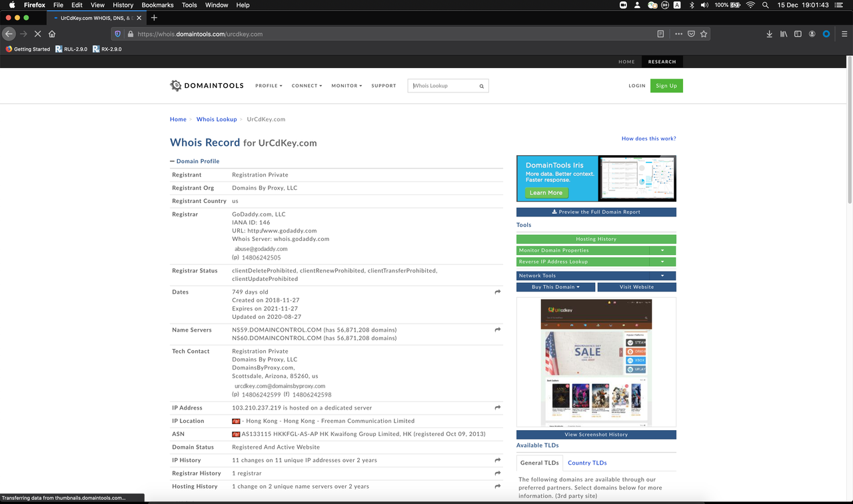Bookmark this page with the star icon
The width and height of the screenshot is (853, 504).
coord(704,34)
